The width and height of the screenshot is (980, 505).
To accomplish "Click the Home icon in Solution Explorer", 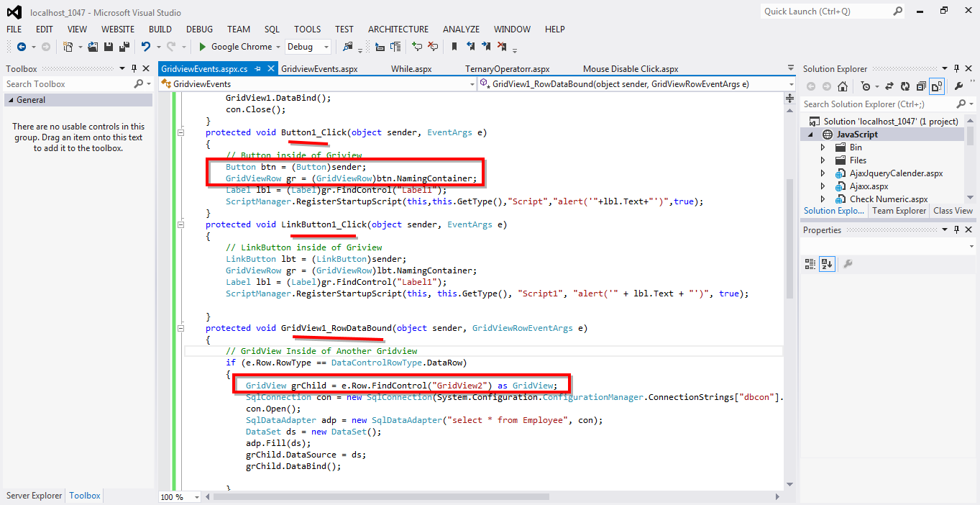I will 843,86.
